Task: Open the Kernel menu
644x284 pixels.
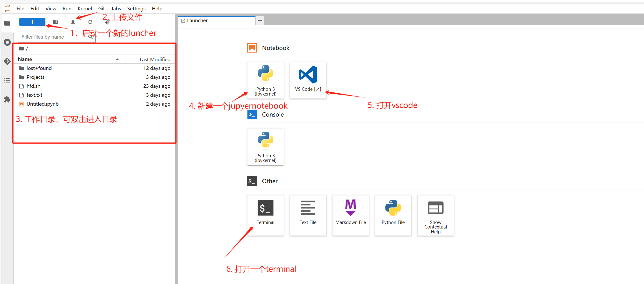Action: tap(85, 8)
